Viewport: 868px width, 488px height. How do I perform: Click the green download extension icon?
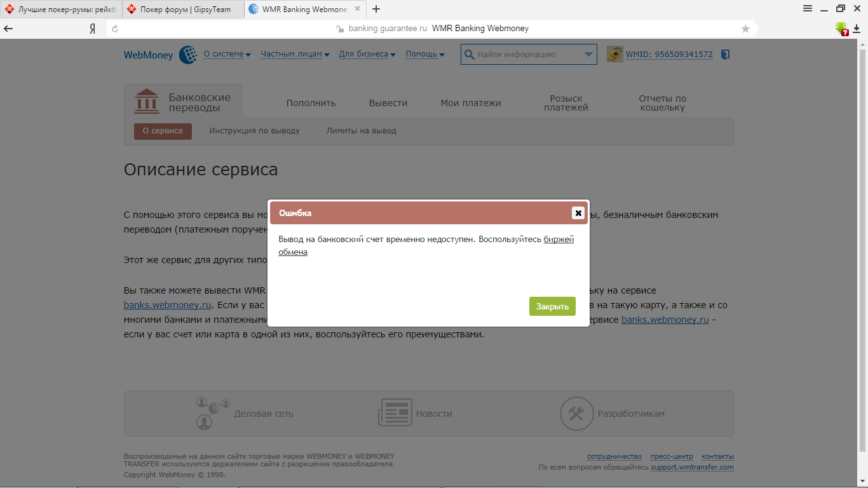pos(841,29)
